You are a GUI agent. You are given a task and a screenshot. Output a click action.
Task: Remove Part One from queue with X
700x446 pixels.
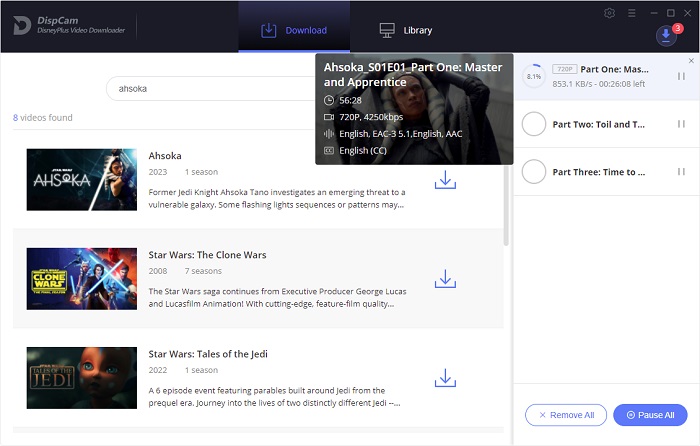691,61
